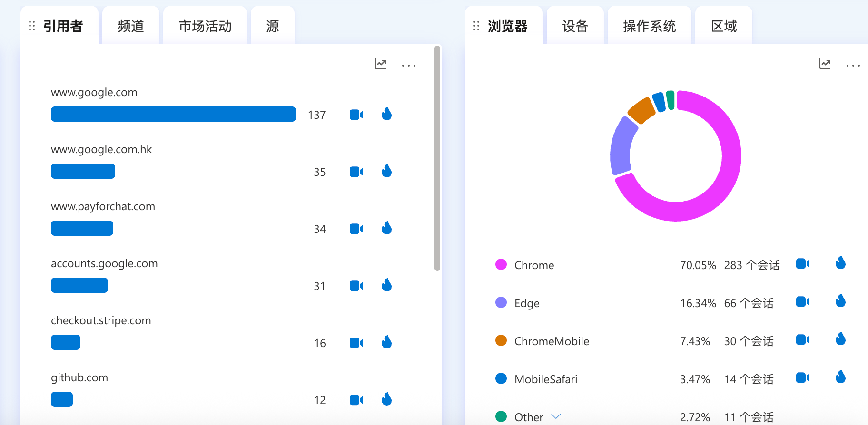Screen dimensions: 868x425
Task: Switch to the 频道 tab
Action: point(131,25)
